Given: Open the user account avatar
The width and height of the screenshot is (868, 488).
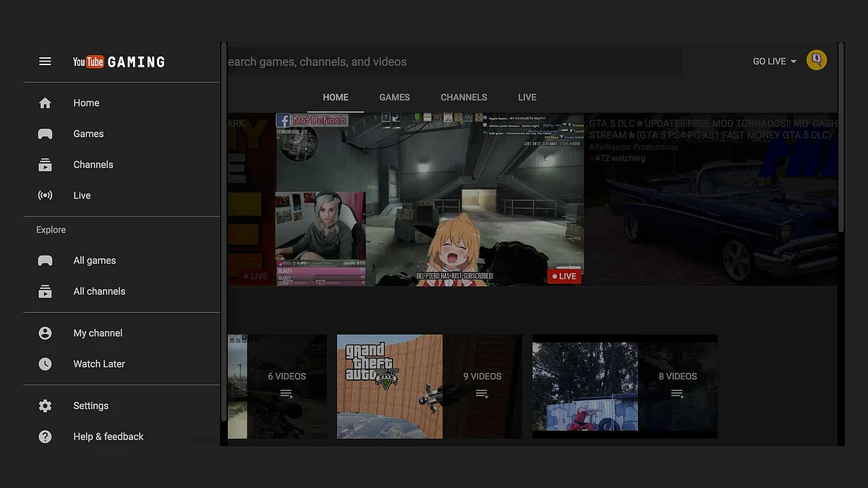Looking at the screenshot, I should (817, 60).
